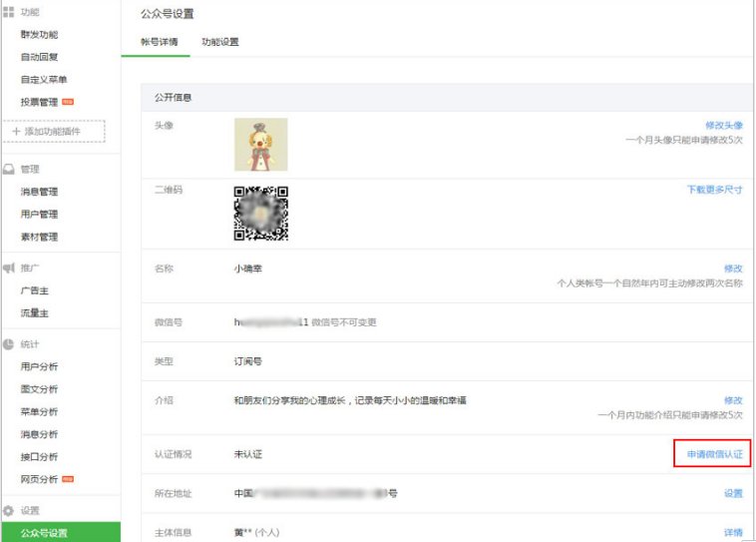Click the avatar image thumbnail
The image size is (756, 542).
pos(261,145)
